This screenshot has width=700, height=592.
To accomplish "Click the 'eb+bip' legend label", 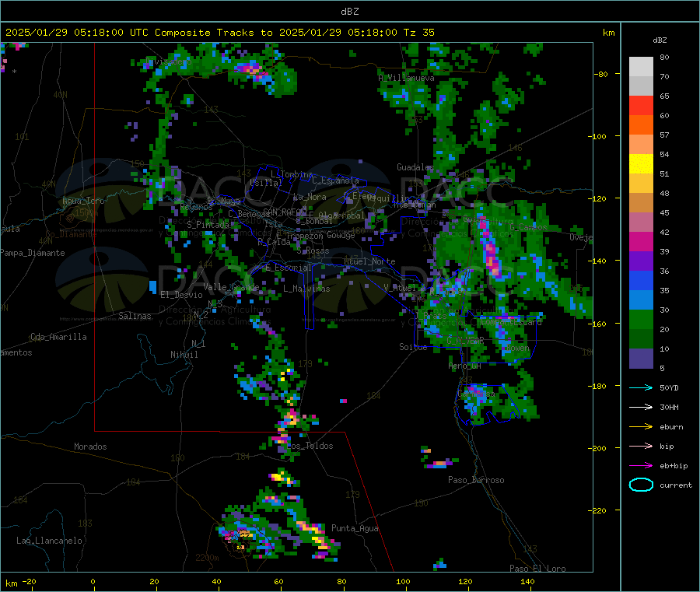I will [674, 466].
